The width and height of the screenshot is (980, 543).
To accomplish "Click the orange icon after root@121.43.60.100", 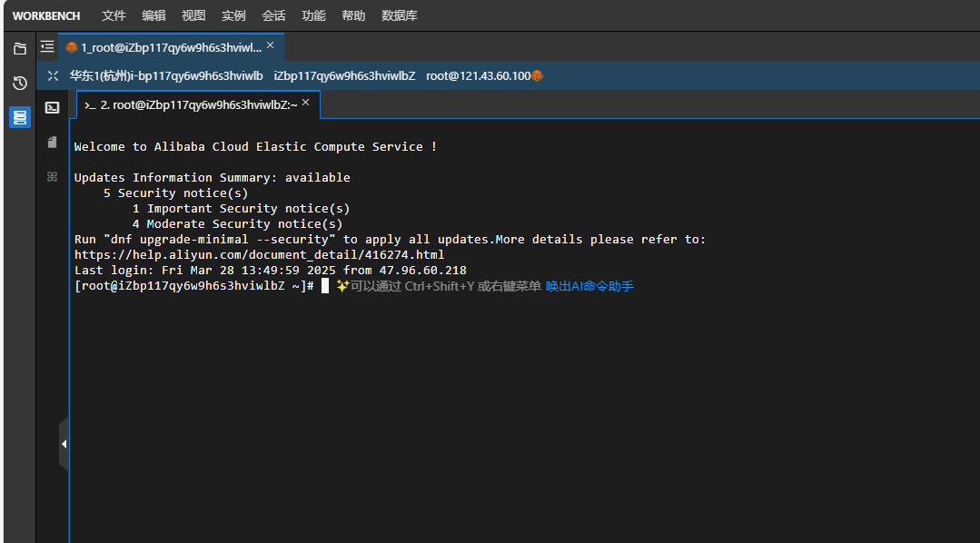I will 537,75.
